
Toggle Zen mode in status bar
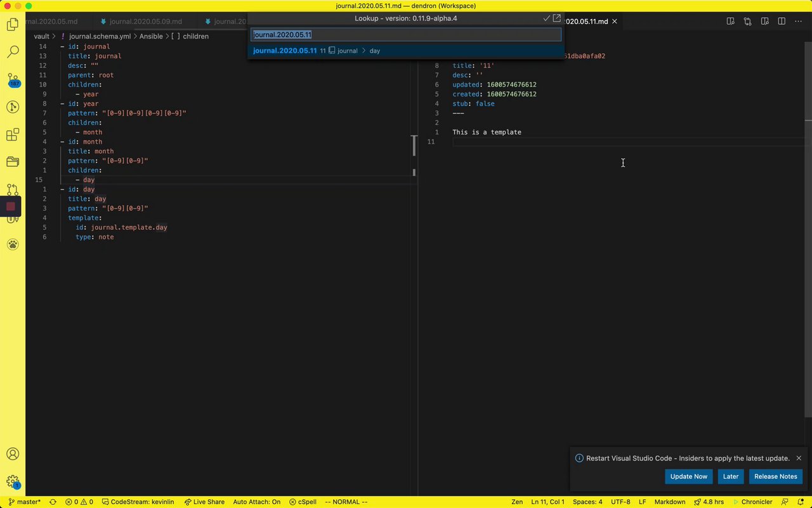pos(517,502)
